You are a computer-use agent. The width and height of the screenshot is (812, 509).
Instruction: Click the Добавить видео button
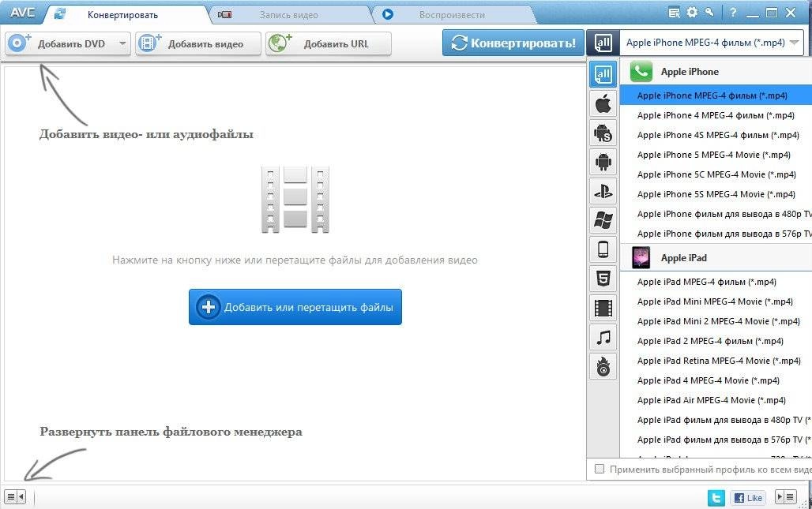[x=198, y=44]
